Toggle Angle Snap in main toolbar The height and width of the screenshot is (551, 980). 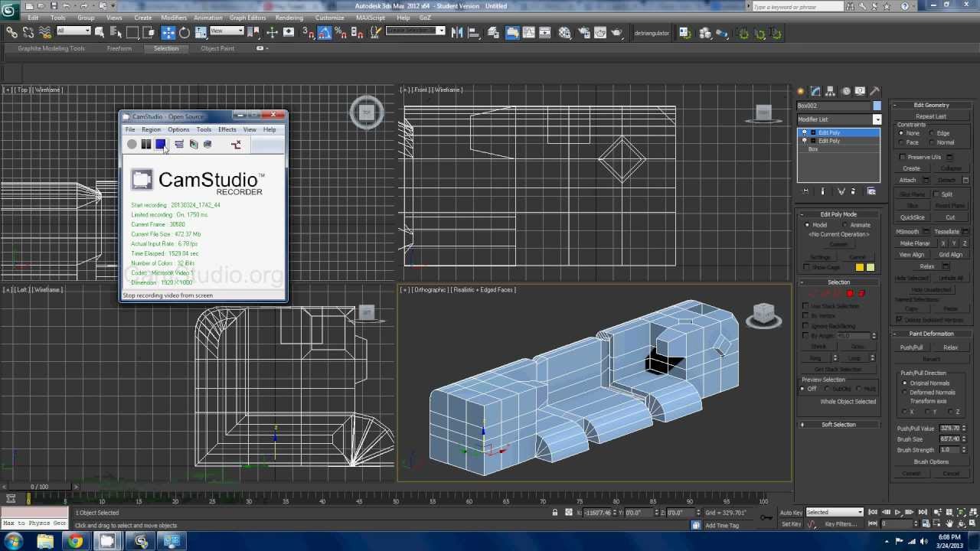[325, 32]
